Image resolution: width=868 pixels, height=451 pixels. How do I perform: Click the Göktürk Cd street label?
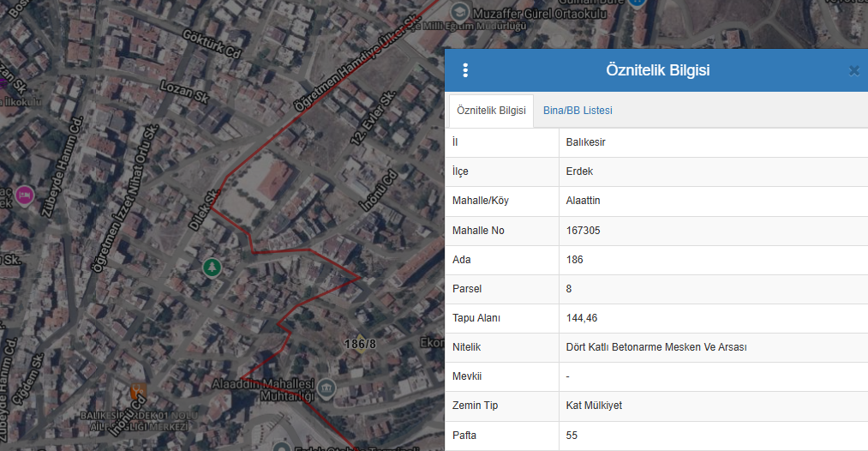tap(209, 44)
